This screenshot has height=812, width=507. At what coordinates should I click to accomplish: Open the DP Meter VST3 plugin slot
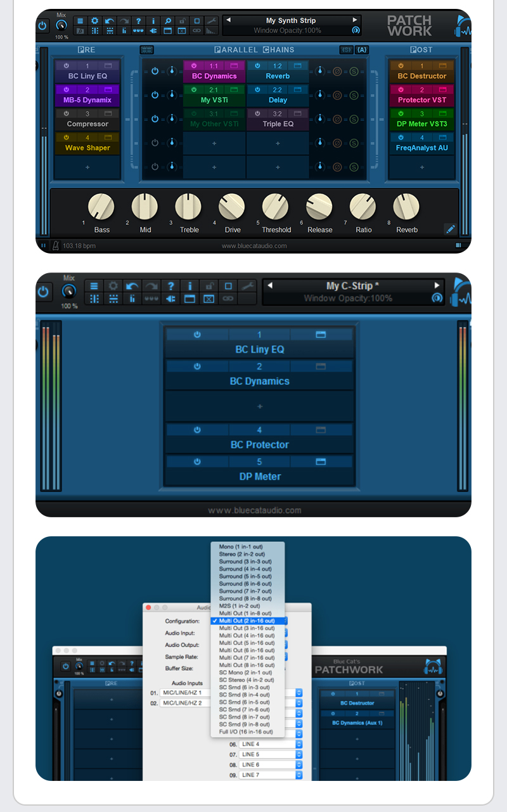tap(422, 124)
